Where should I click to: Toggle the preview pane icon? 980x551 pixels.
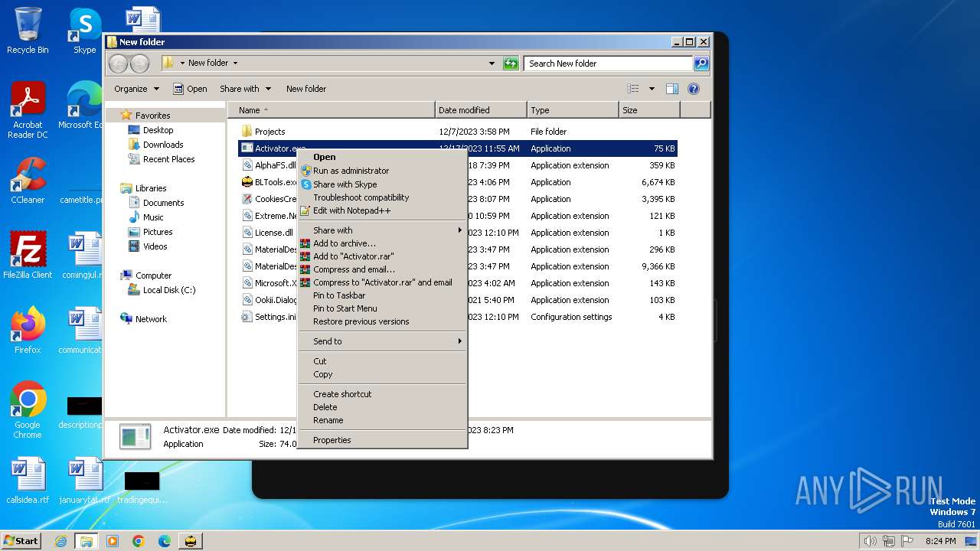[671, 89]
